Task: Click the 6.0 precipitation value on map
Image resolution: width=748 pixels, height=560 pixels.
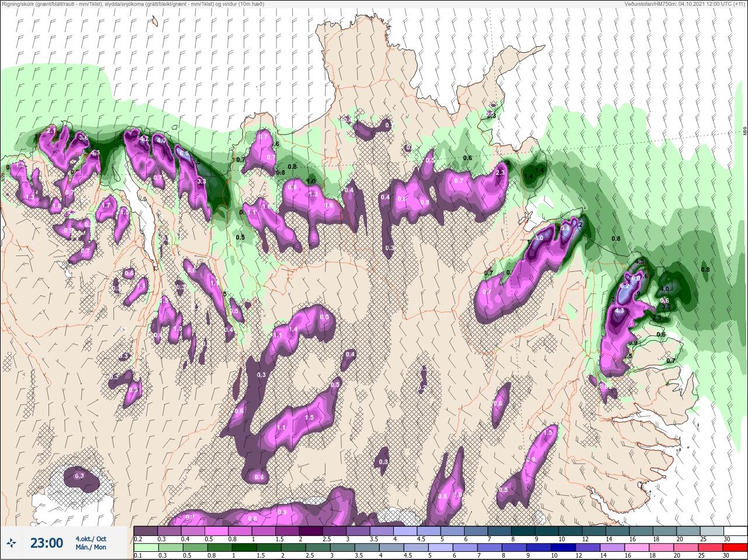Action: tap(636, 279)
